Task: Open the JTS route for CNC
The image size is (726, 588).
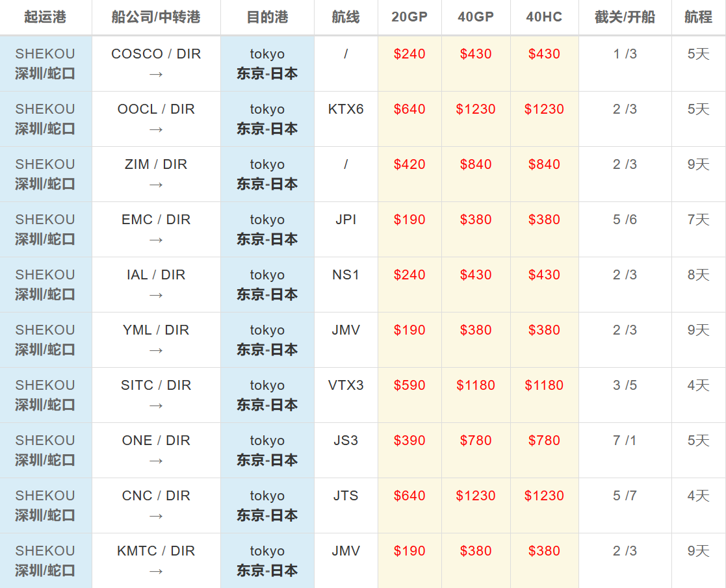Action: pyautogui.click(x=346, y=496)
